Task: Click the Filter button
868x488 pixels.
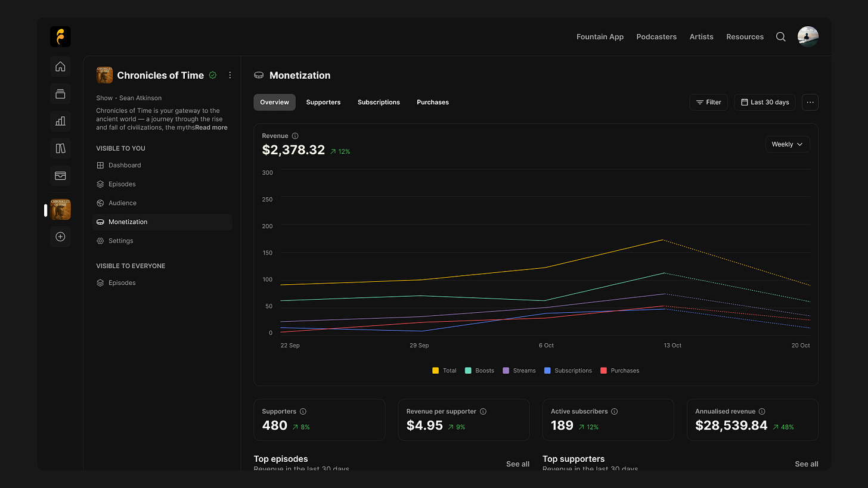Action: 709,102
